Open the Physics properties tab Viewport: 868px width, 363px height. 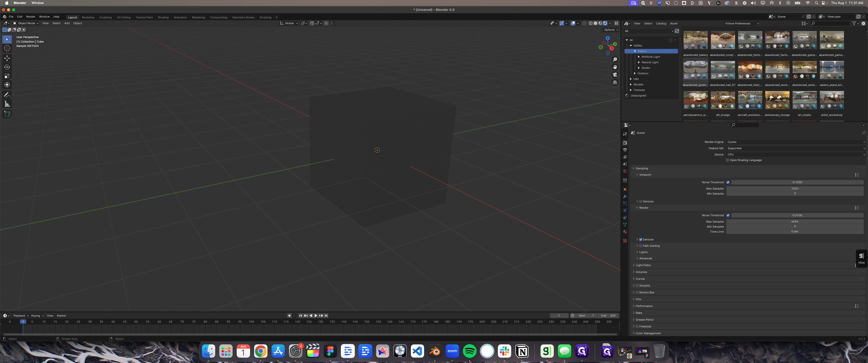pos(625,210)
